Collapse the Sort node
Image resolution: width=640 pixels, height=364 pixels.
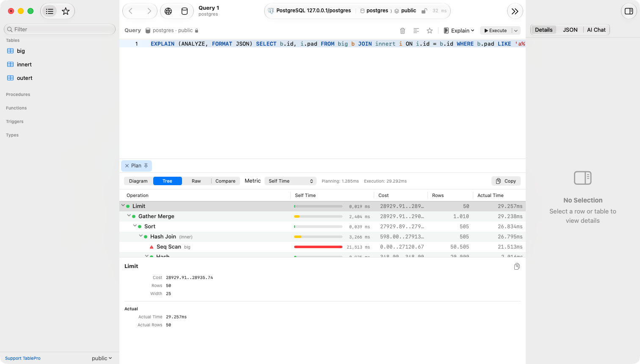tap(135, 226)
